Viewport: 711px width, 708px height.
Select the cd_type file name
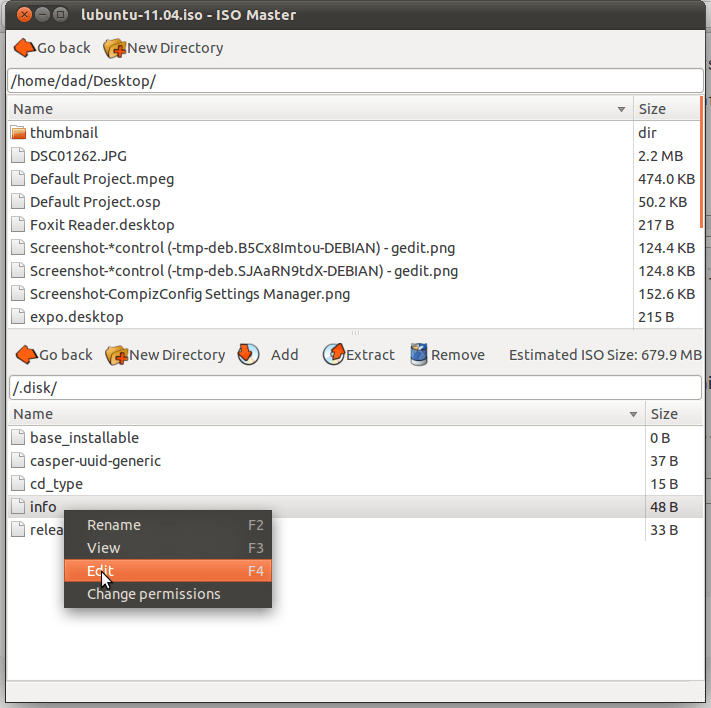(x=56, y=484)
